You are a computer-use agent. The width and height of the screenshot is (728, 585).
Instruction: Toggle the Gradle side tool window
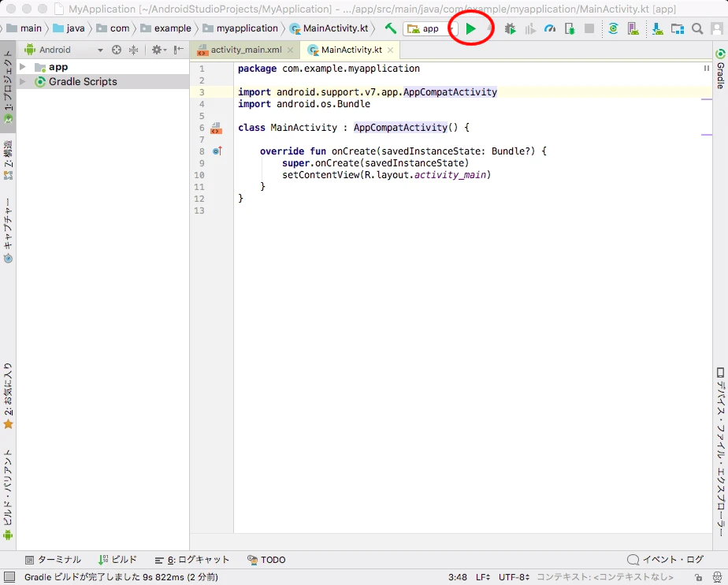[720, 69]
